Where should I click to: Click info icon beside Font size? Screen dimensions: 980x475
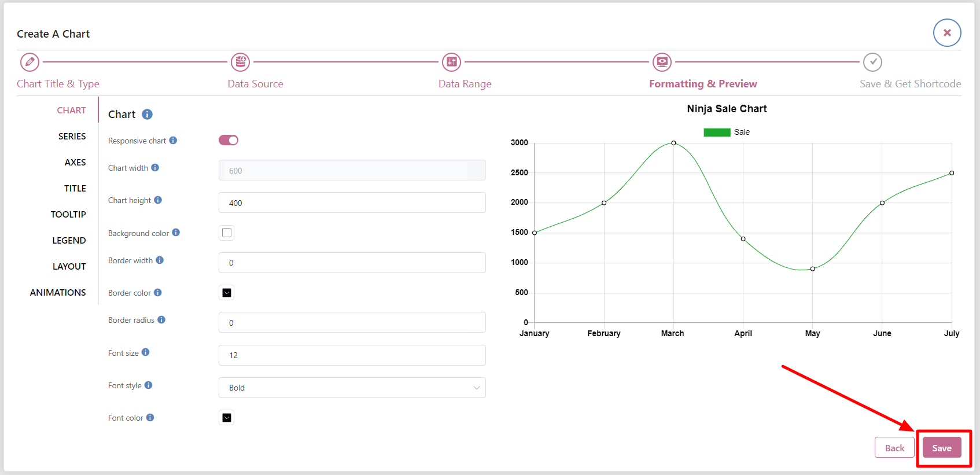coord(145,352)
